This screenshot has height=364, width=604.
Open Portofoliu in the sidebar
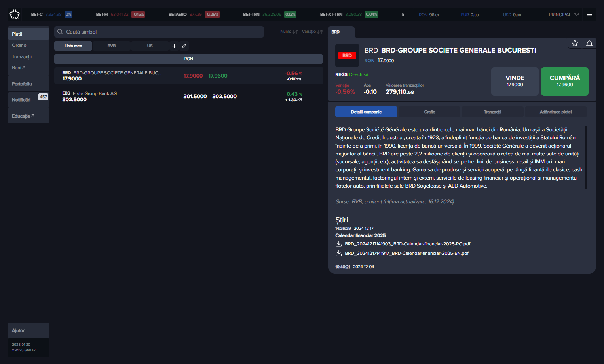28,84
